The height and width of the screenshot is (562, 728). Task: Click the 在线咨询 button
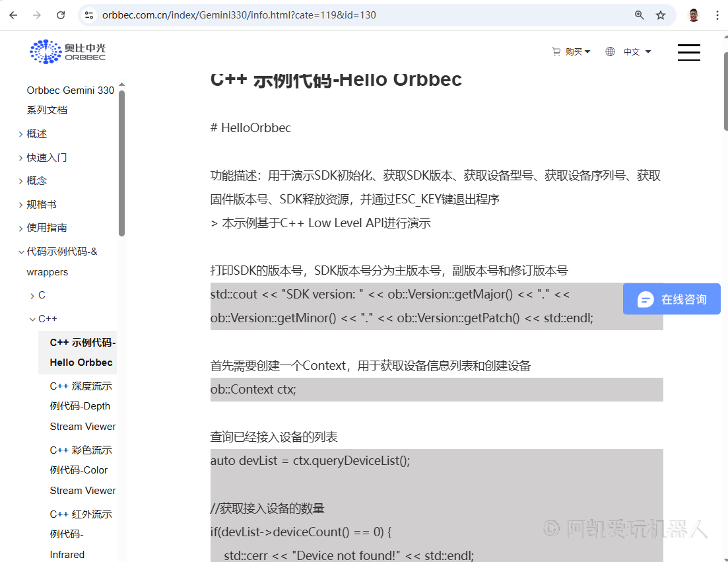671,300
